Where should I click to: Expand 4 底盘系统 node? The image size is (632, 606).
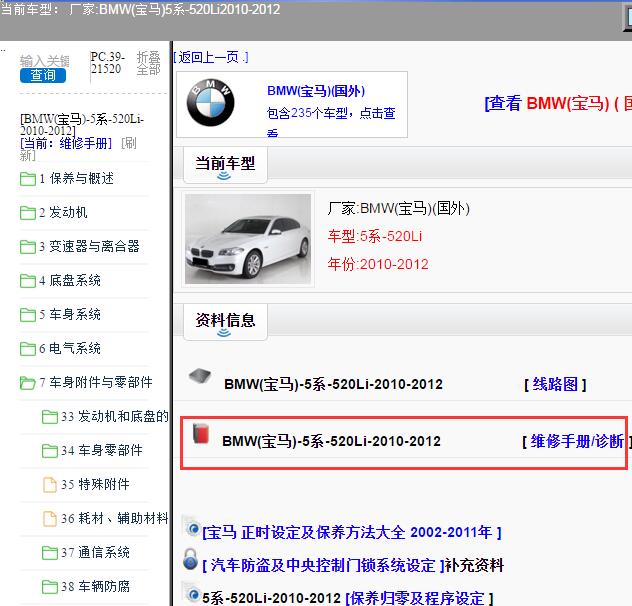pos(70,281)
